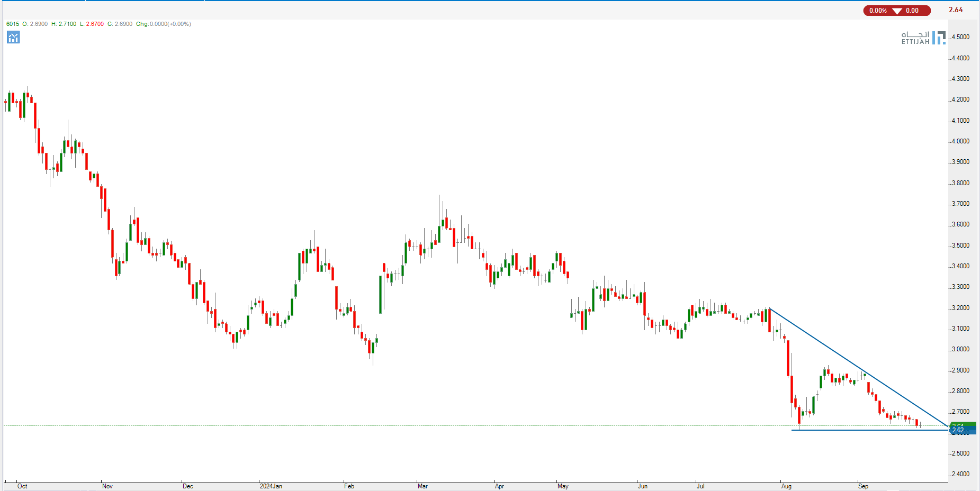This screenshot has height=491, width=980.
Task: Click the blue chart indicators icon
Action: [x=13, y=37]
